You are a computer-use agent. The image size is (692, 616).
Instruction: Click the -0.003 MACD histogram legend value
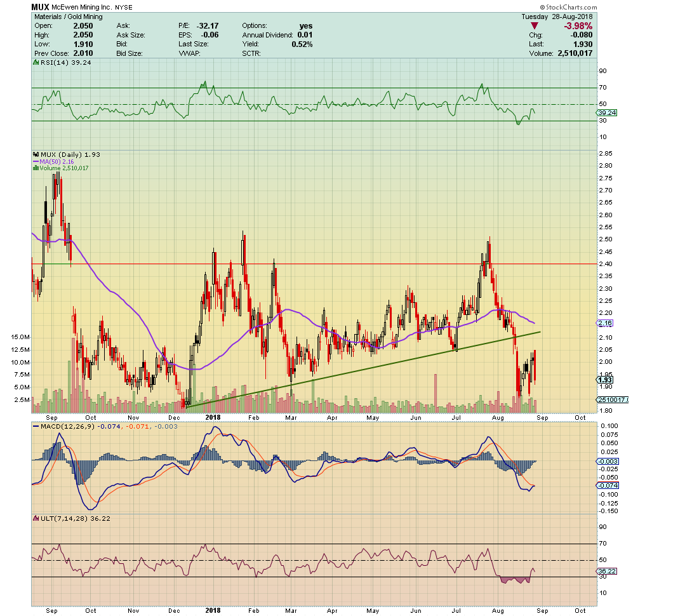167,427
